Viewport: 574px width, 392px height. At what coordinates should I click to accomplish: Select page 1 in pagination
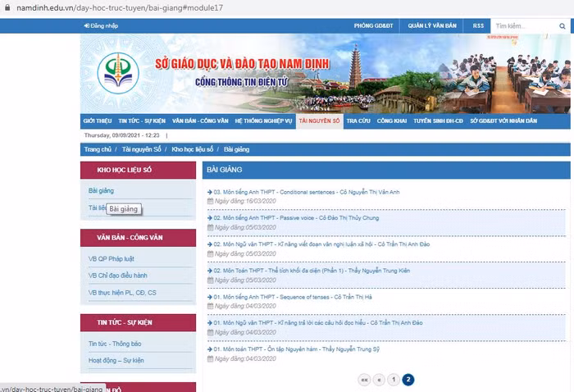pyautogui.click(x=394, y=380)
